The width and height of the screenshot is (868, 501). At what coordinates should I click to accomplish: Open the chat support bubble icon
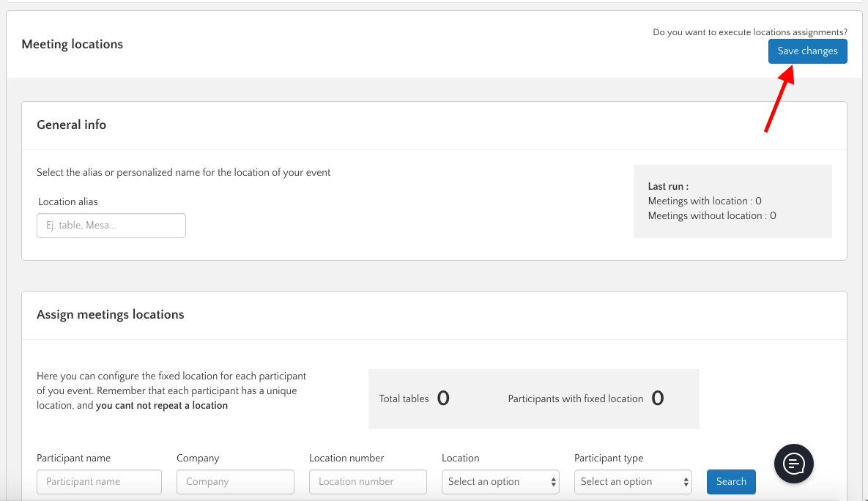pyautogui.click(x=793, y=463)
